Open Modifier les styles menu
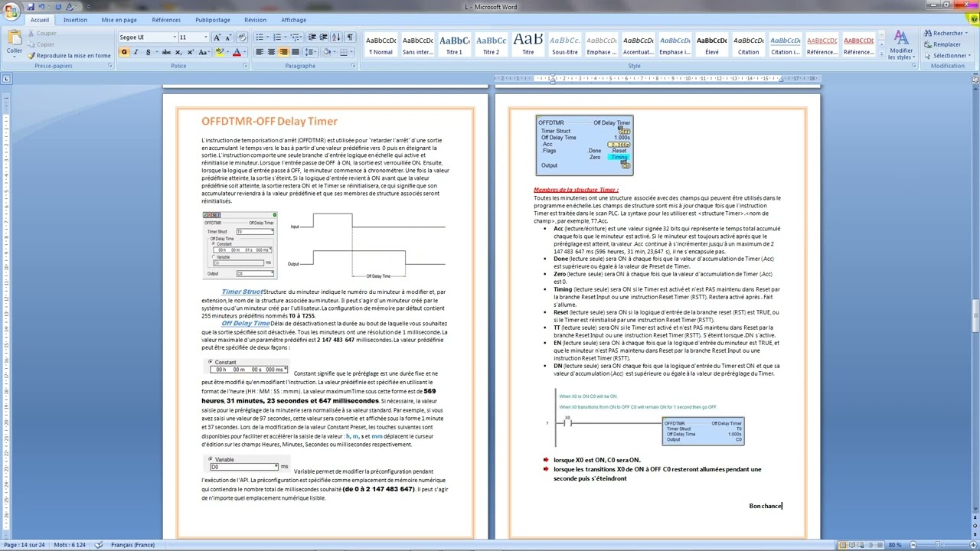 click(900, 46)
